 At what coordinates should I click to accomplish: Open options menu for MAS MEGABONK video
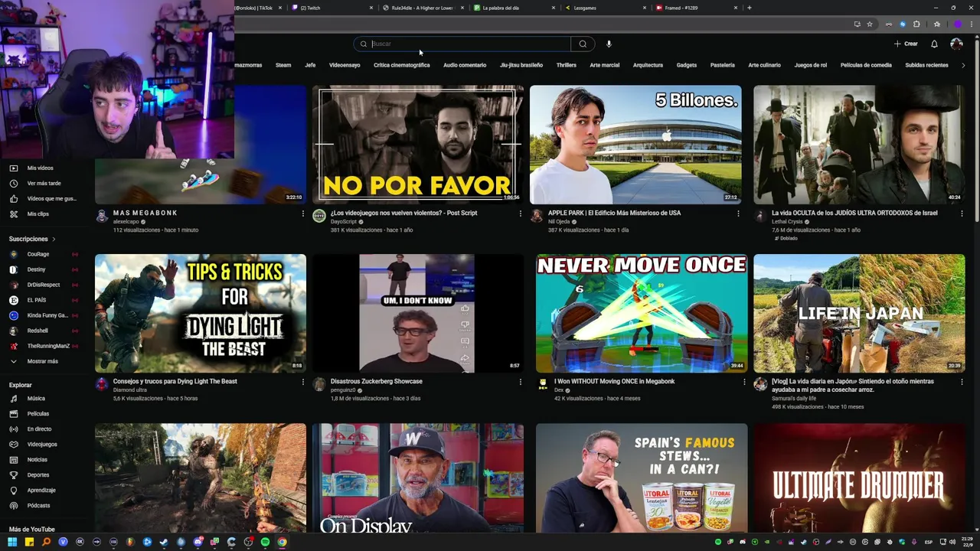302,214
